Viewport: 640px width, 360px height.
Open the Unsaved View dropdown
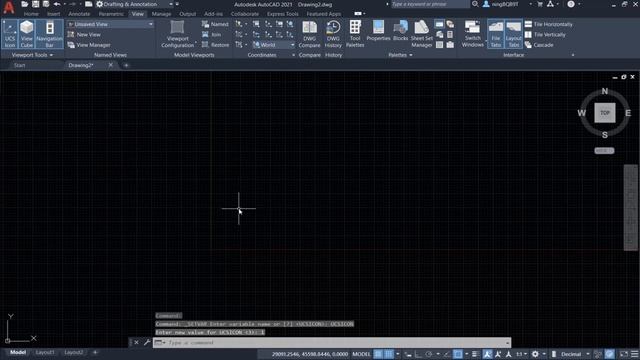[110, 24]
